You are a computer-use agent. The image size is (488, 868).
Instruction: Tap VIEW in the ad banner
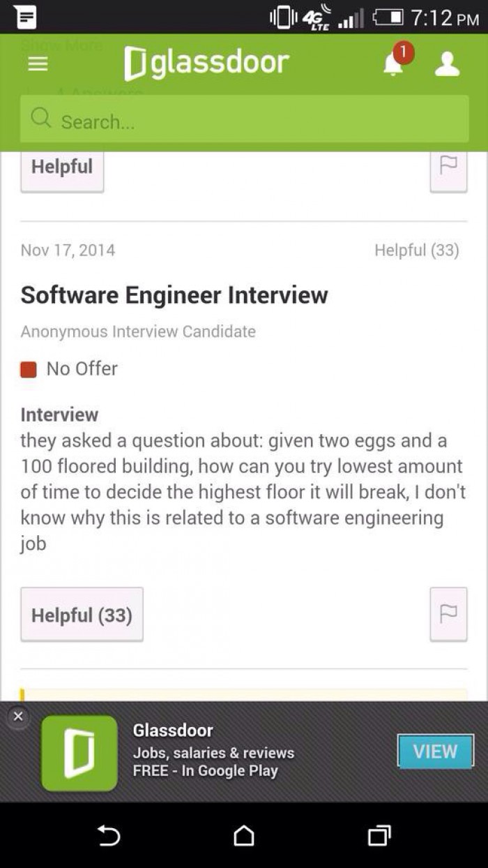pyautogui.click(x=435, y=751)
